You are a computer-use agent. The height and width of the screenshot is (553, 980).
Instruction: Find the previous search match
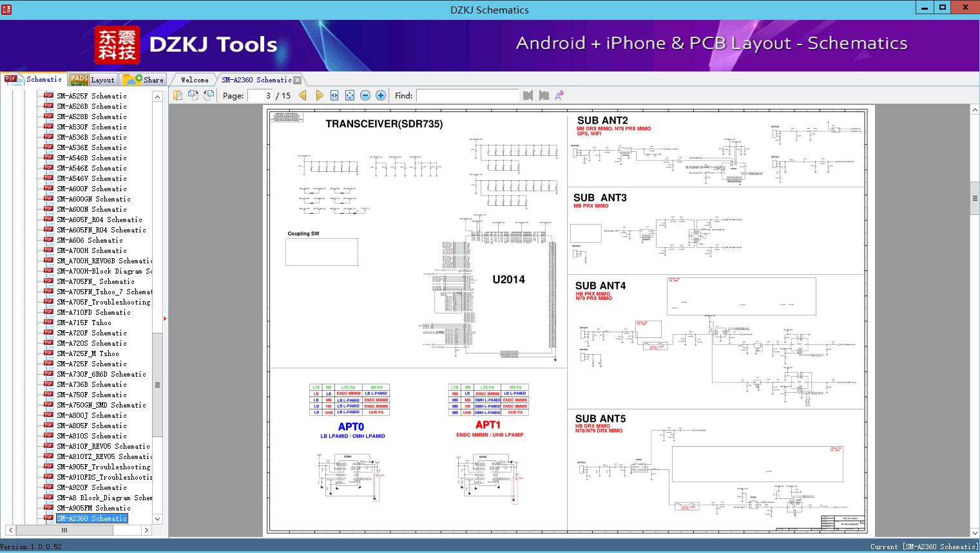tap(528, 95)
